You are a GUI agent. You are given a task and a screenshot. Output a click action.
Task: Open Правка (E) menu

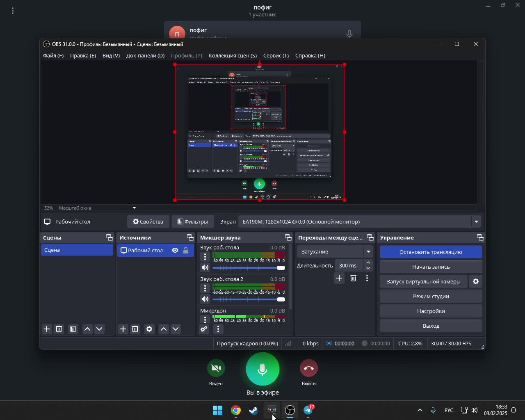[x=83, y=55]
